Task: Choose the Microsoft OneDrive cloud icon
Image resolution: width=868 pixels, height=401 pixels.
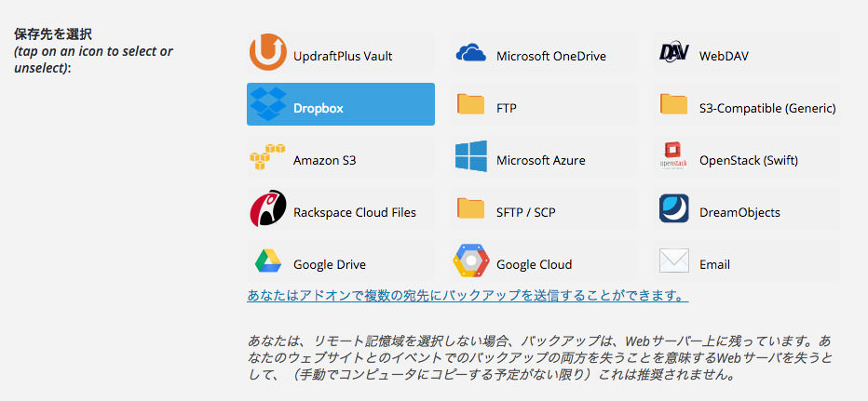Action: (471, 53)
